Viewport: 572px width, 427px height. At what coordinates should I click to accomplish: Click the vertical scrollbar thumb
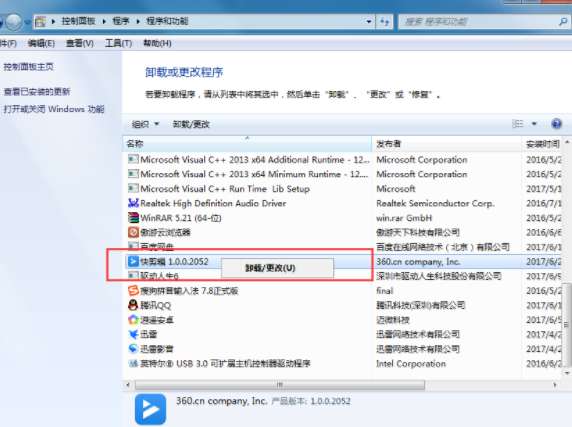[567, 325]
